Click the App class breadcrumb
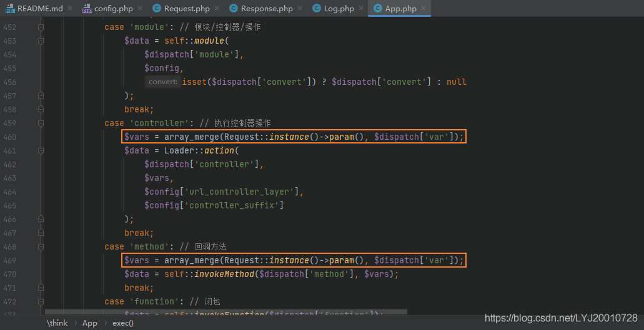Viewport: 644px width, 330px height. click(89, 323)
